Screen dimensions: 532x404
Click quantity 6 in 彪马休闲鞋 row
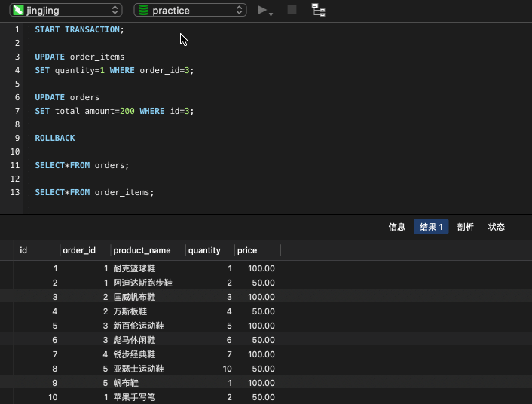pyautogui.click(x=229, y=340)
